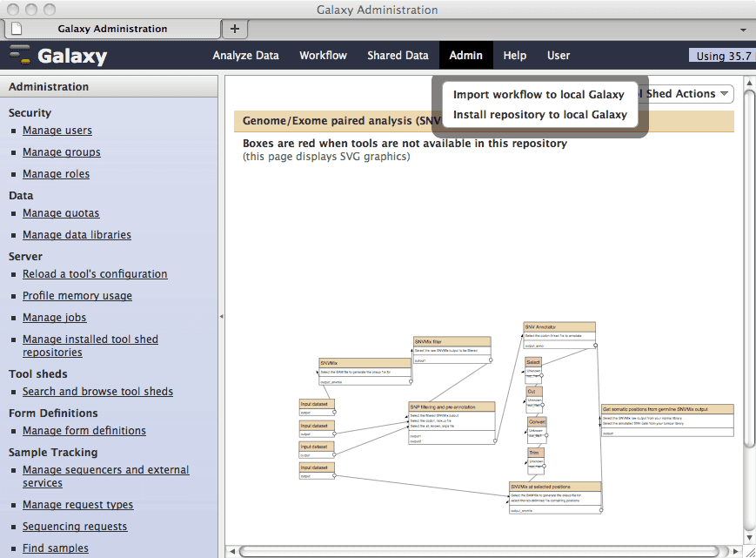The height and width of the screenshot is (558, 756).
Task: Expand the Tool Shed Actions dropdown arrow
Action: (x=725, y=94)
